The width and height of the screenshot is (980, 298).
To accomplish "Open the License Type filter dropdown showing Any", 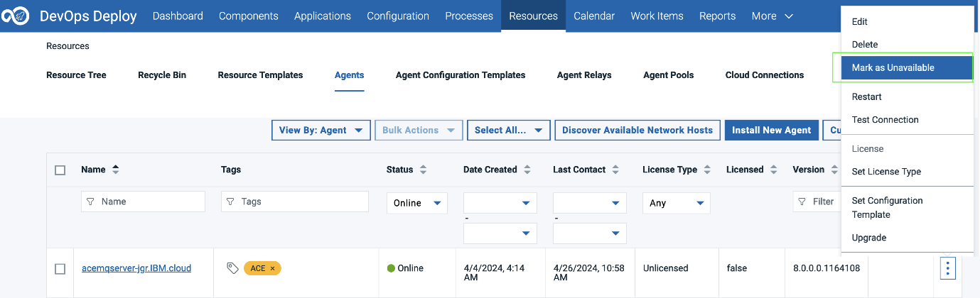I will coord(677,203).
